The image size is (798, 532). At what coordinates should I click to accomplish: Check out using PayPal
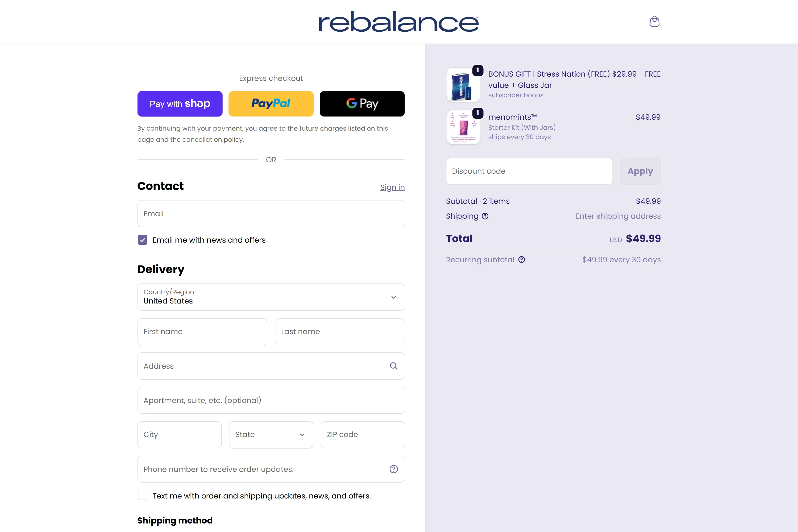click(x=271, y=104)
